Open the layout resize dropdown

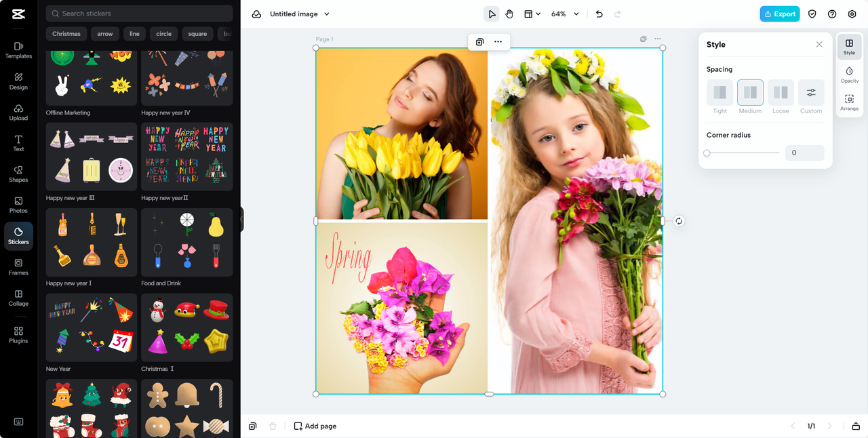coord(532,14)
